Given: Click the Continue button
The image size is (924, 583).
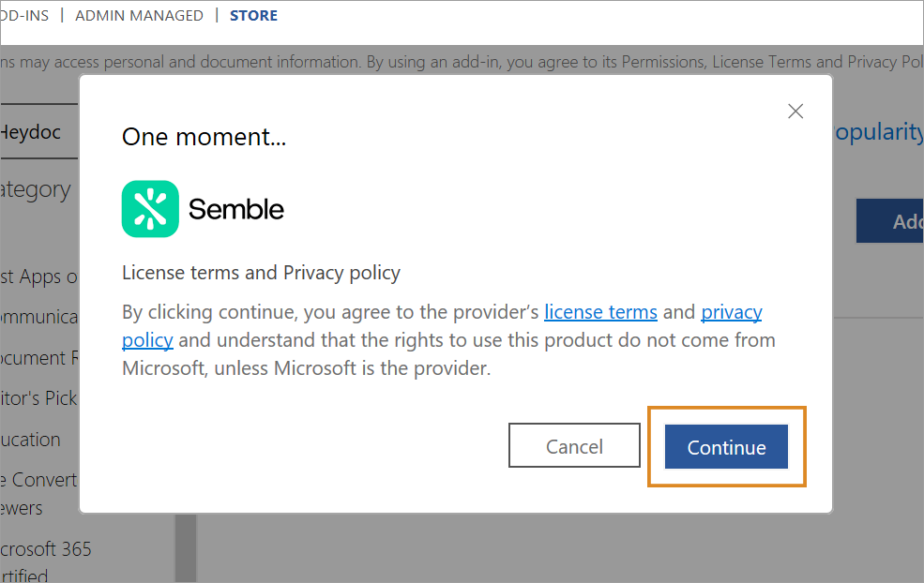Looking at the screenshot, I should 726,447.
